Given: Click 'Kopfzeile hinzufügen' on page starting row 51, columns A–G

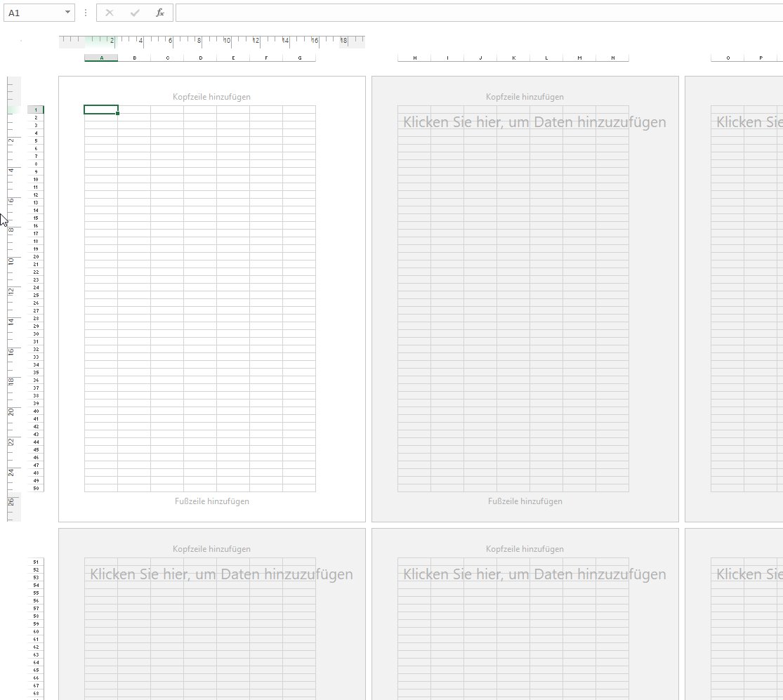Looking at the screenshot, I should point(212,549).
